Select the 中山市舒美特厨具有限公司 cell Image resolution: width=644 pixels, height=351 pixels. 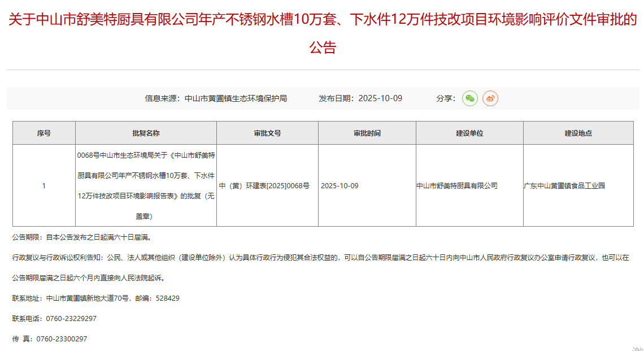457,186
